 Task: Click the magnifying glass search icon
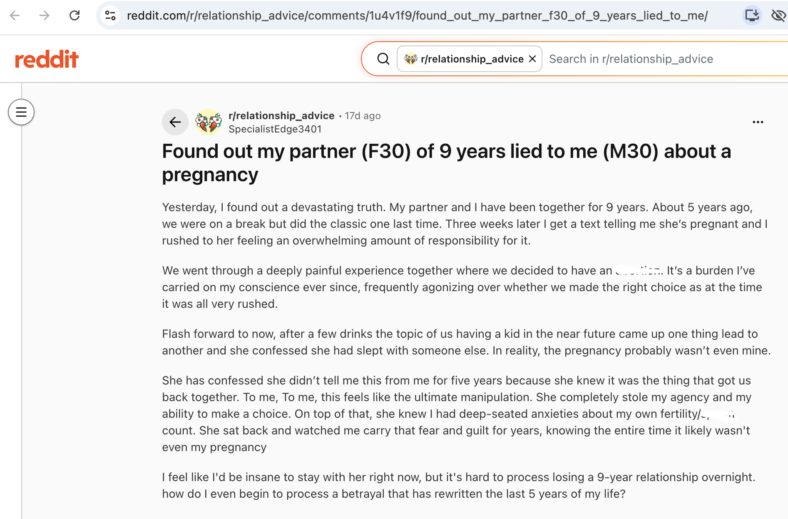[x=383, y=59]
